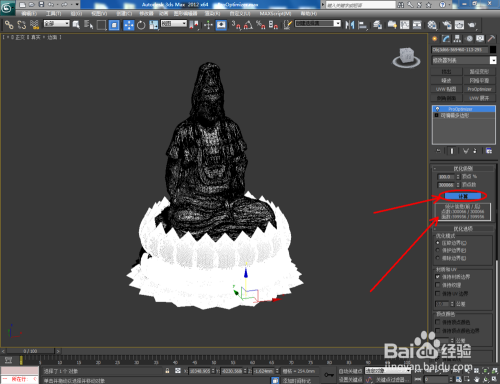
Task: Open the Select by Name dialog
Action: click(x=88, y=25)
